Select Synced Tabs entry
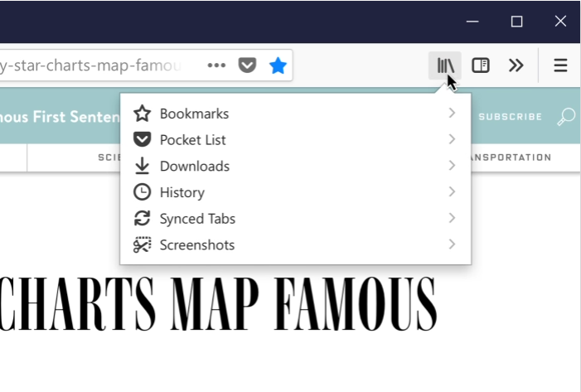 [x=197, y=219]
